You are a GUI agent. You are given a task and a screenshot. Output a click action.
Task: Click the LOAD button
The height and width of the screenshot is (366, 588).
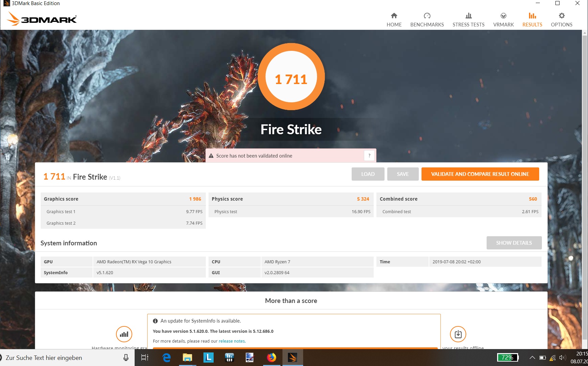368,174
